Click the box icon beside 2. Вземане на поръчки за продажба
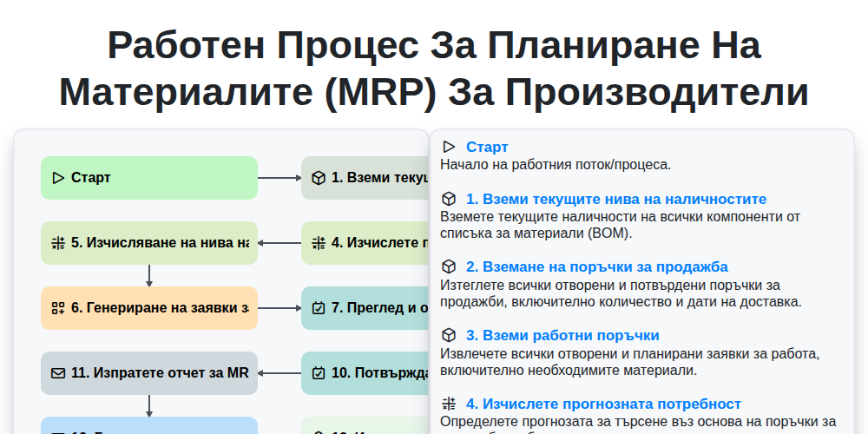 pyautogui.click(x=449, y=266)
